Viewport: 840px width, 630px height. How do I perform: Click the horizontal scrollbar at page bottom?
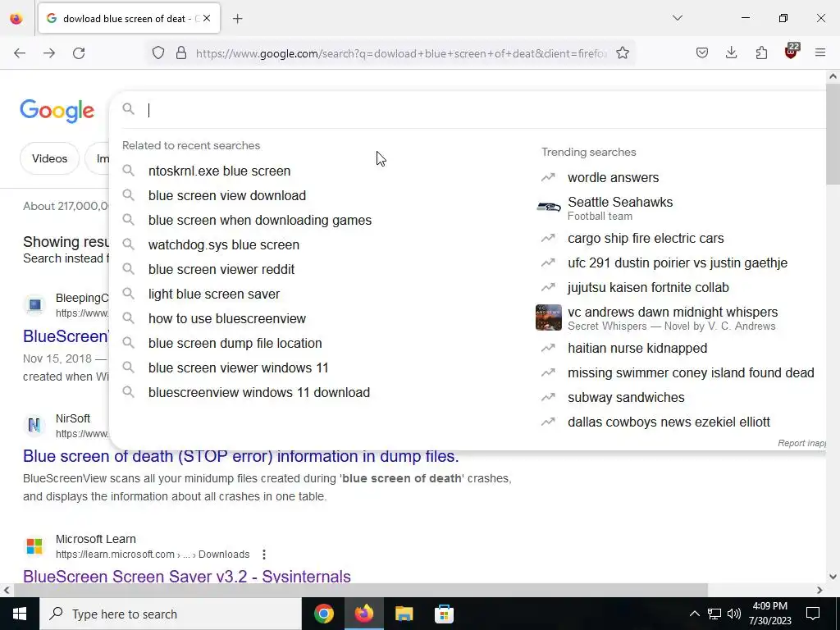click(x=361, y=590)
